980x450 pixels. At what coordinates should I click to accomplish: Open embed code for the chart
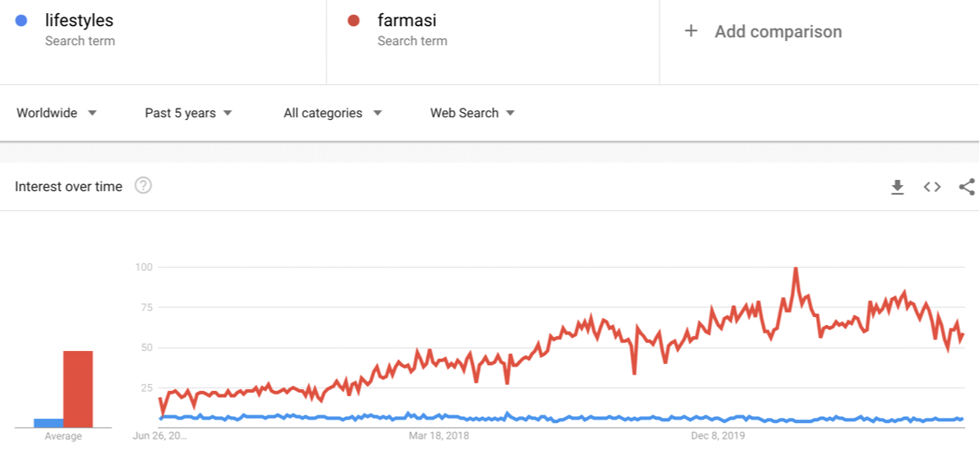932,187
